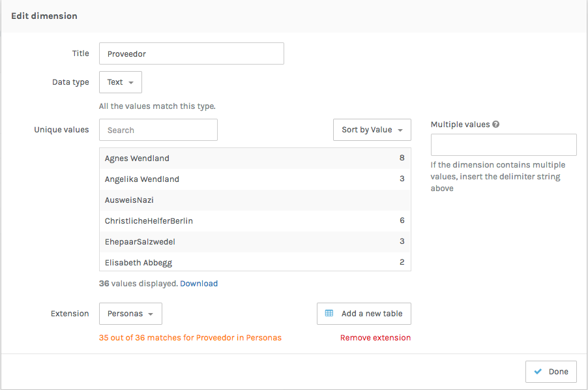Click the Multiple values delimiter input
The height and width of the screenshot is (390, 588).
coord(503,145)
